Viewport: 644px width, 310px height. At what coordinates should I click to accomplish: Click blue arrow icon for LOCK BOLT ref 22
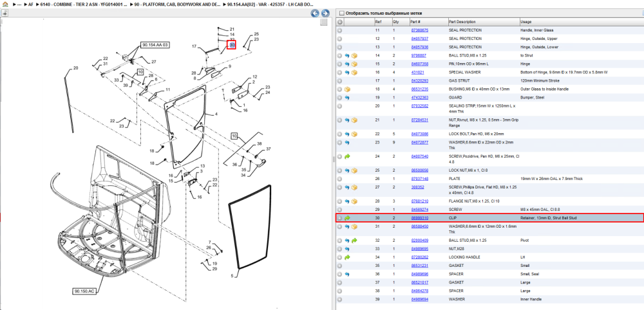[x=347, y=134]
